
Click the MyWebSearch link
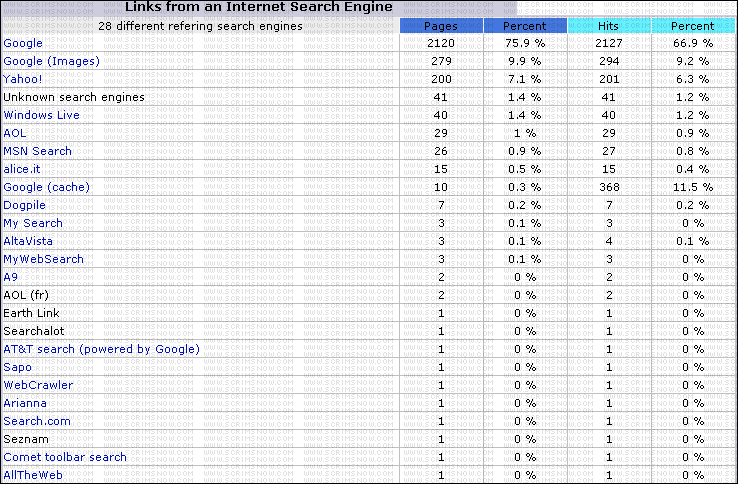tap(43, 259)
